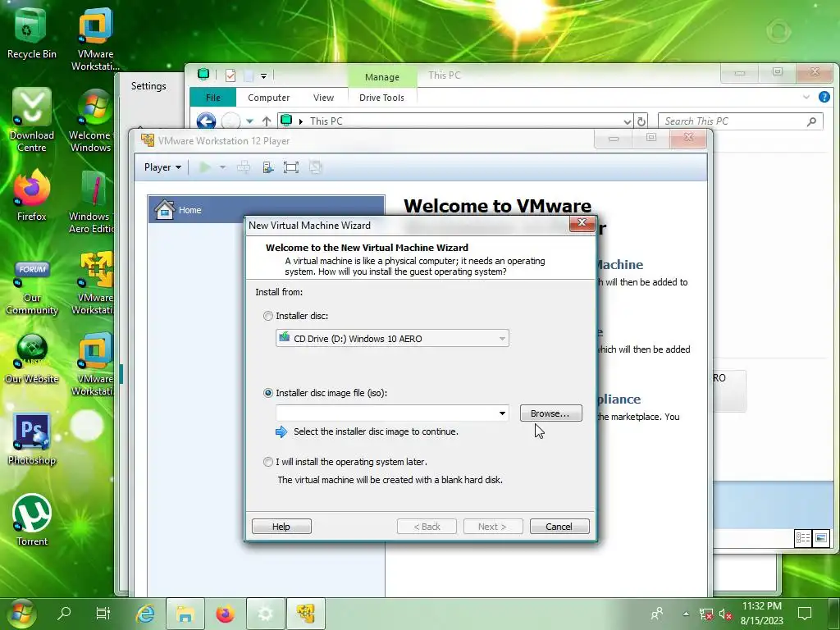
Task: Click the taskbar search magnifier icon
Action: pyautogui.click(x=64, y=613)
